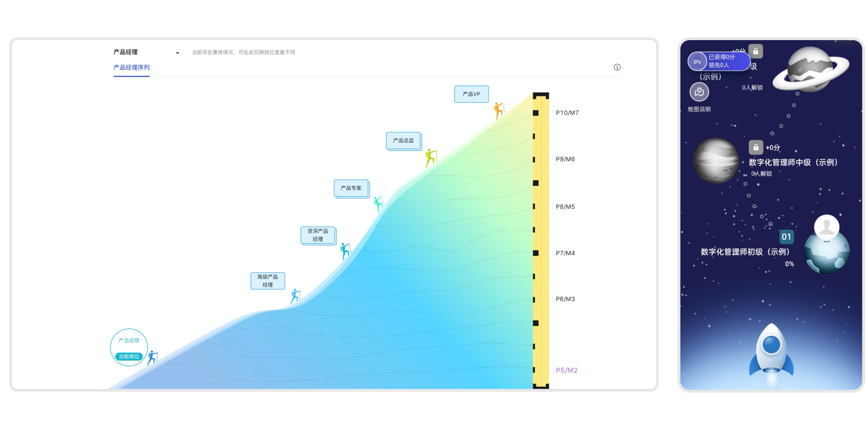Click the 产品经理 current position circle
Image resolution: width=868 pixels, height=429 pixels.
tap(129, 347)
